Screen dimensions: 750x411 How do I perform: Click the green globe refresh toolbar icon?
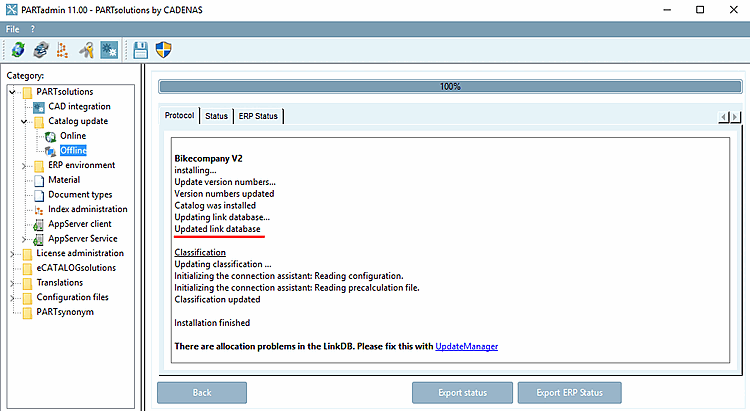click(18, 50)
